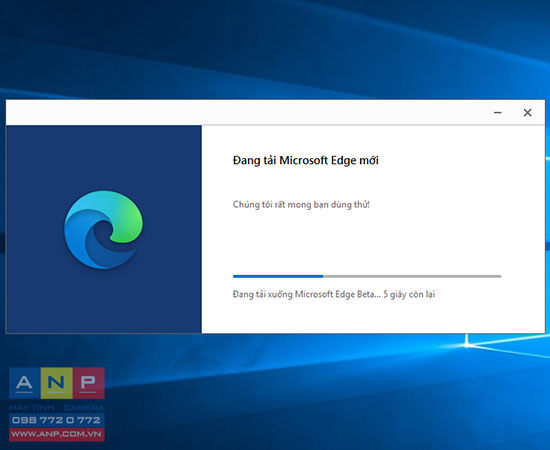Click the phone number 098 772 0 772

[x=56, y=420]
